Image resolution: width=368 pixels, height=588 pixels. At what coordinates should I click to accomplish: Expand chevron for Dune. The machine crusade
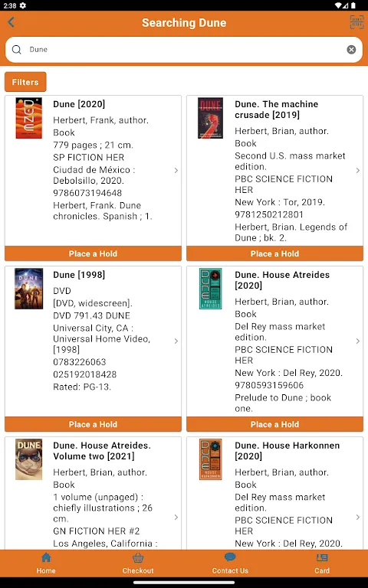click(x=358, y=170)
